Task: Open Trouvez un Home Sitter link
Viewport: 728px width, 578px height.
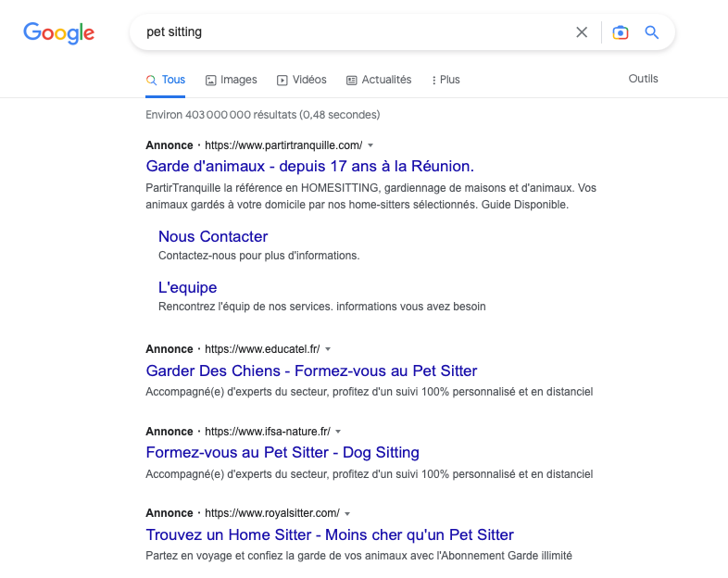Action: [330, 534]
